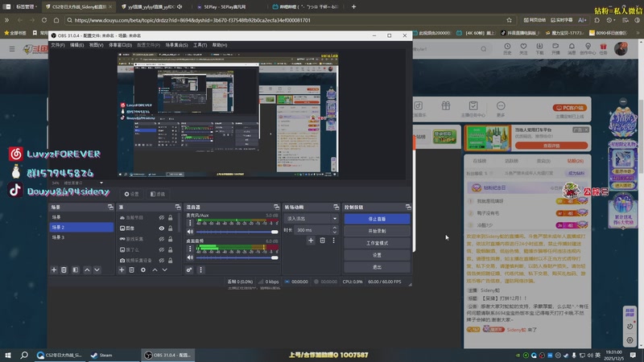
Task: Click Douyu search magnifier icon
Action: (484, 49)
